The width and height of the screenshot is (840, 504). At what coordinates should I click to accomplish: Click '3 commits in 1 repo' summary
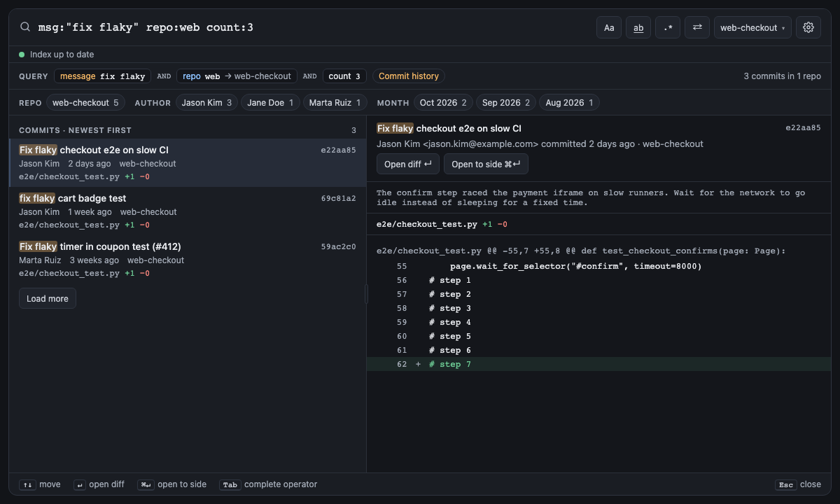click(x=783, y=76)
